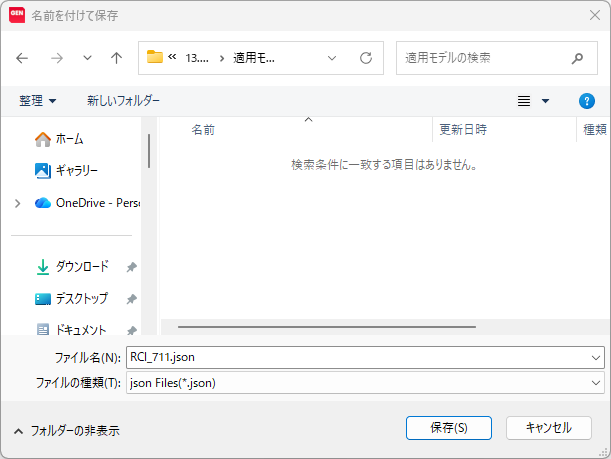Image resolution: width=611 pixels, height=459 pixels.
Task: Click the 保存(S) button
Action: 449,428
